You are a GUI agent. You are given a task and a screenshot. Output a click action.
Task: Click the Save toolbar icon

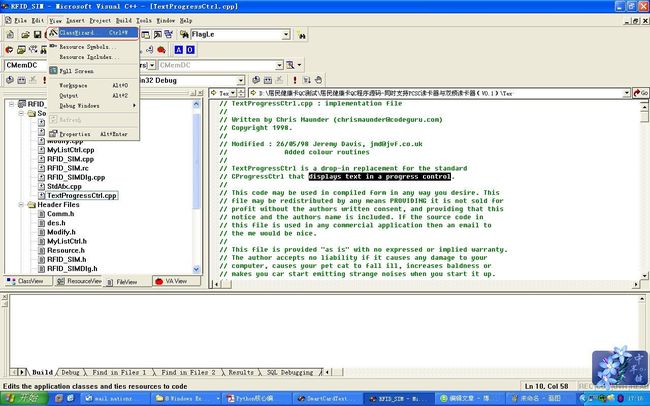pyautogui.click(x=37, y=35)
